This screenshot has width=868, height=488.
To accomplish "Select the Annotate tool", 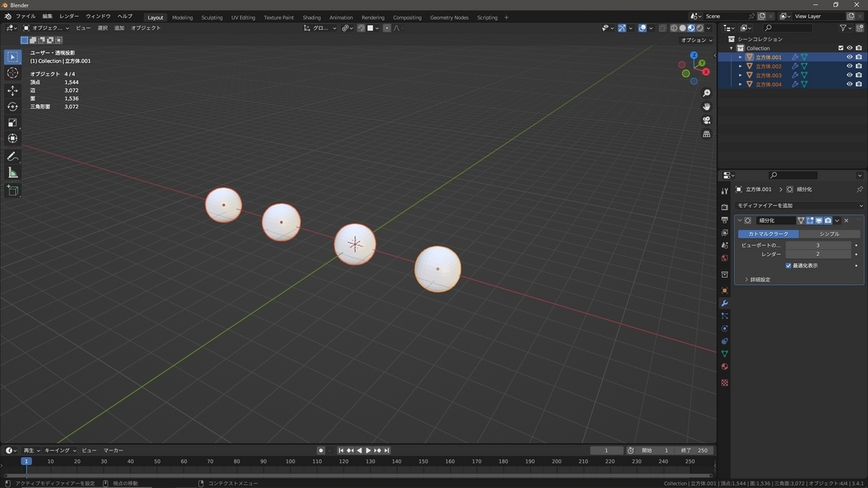I will coord(12,156).
